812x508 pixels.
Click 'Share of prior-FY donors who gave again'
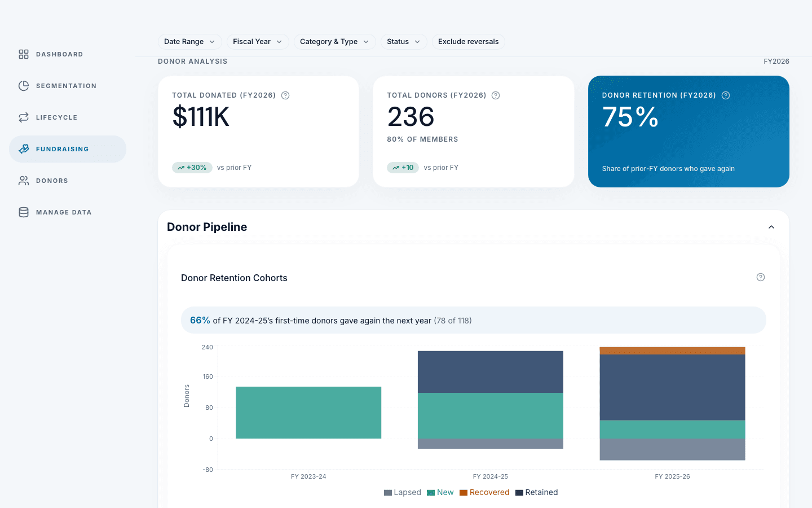668,169
